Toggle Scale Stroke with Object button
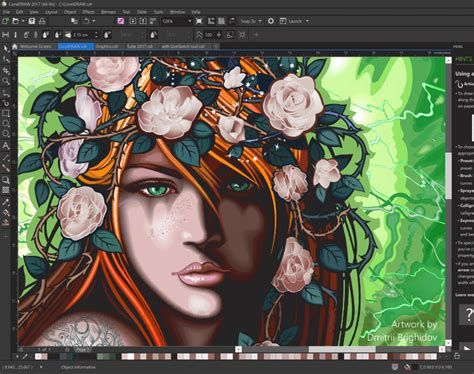474x374 pixels. pyautogui.click(x=230, y=35)
